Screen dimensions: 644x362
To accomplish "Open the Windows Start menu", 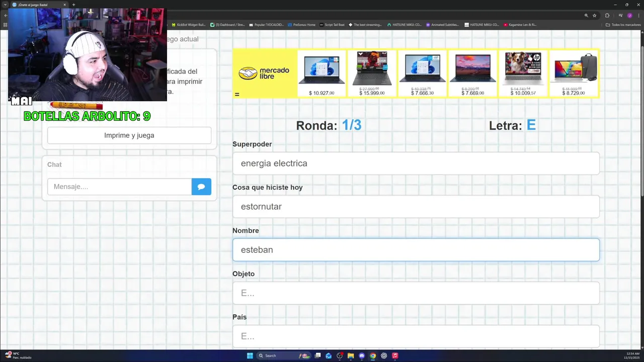I will pos(250,355).
